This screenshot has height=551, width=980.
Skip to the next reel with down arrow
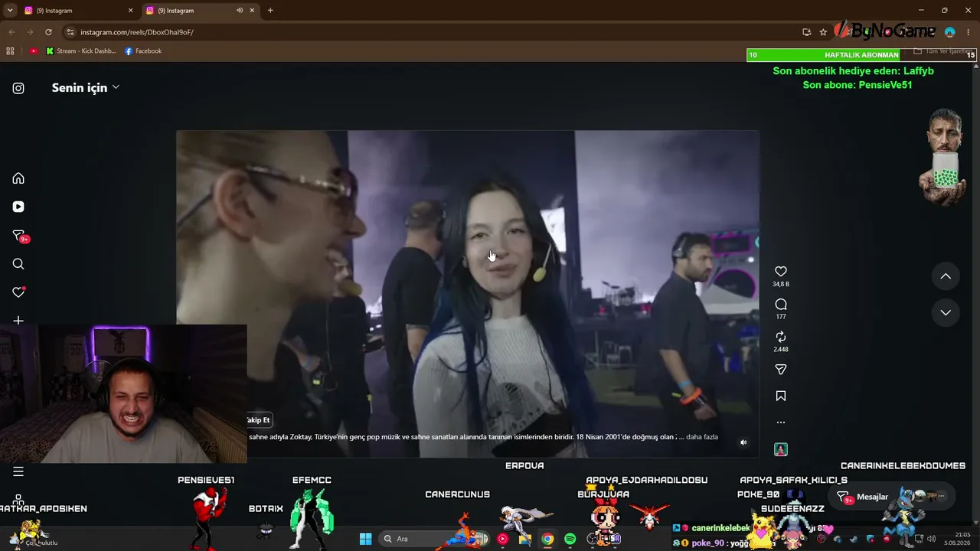[x=946, y=312]
